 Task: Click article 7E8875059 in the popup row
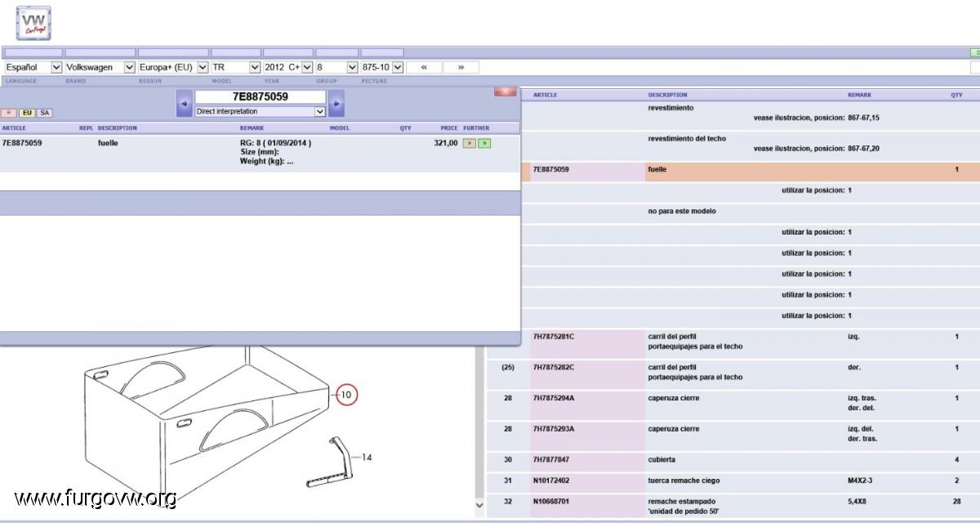pos(22,143)
